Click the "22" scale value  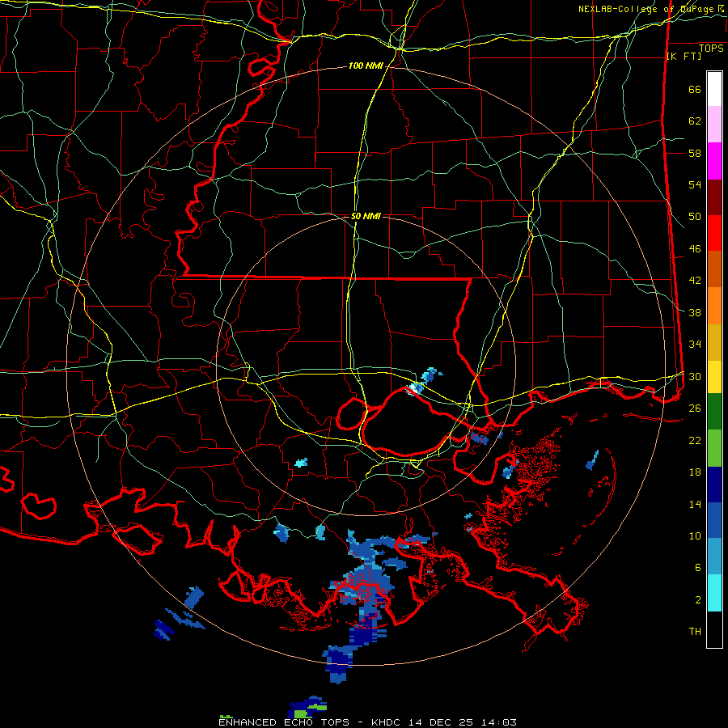(x=695, y=440)
